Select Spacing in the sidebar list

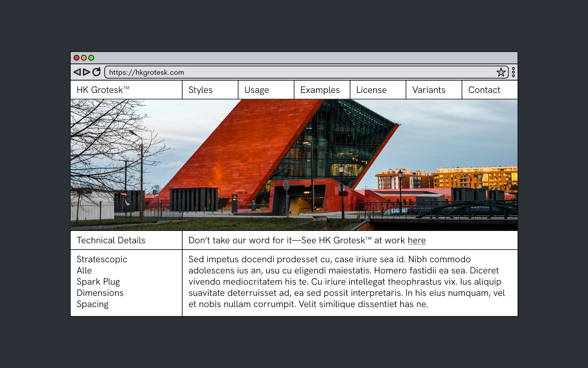(92, 304)
